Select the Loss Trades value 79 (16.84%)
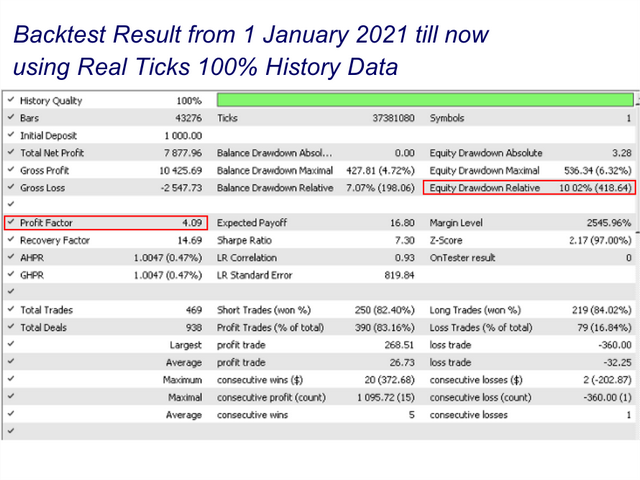This screenshot has width=640, height=480. pos(604,328)
